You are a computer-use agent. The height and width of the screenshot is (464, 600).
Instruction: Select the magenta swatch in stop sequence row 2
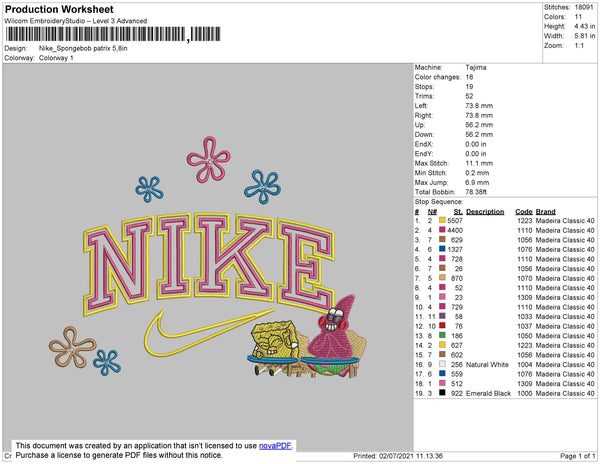(442, 230)
